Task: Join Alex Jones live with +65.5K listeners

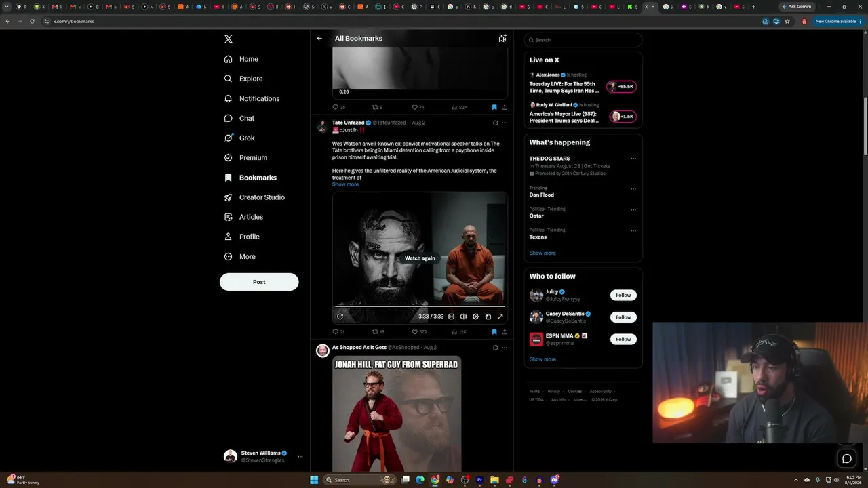Action: [x=621, y=87]
